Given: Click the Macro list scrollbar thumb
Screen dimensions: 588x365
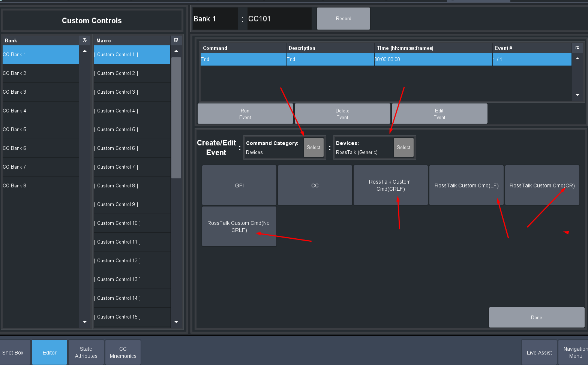Looking at the screenshot, I should pyautogui.click(x=176, y=118).
